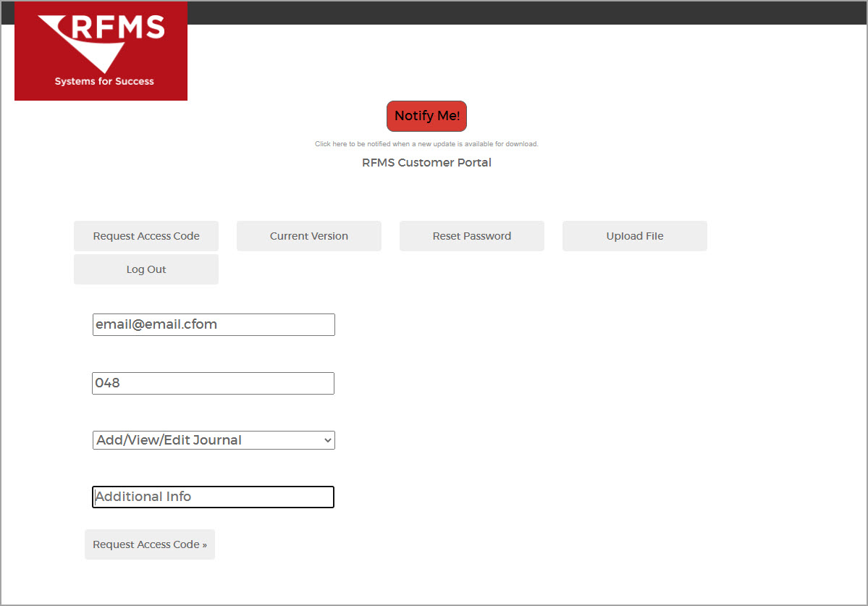Click the dropdown's chevron arrow
The image size is (868, 606).
pos(326,439)
